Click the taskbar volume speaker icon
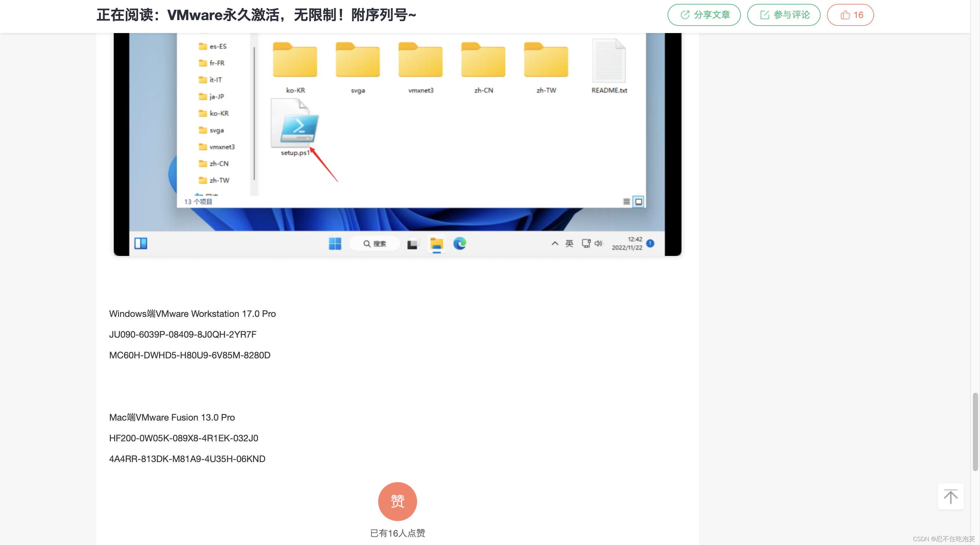Image resolution: width=980 pixels, height=545 pixels. (x=599, y=243)
